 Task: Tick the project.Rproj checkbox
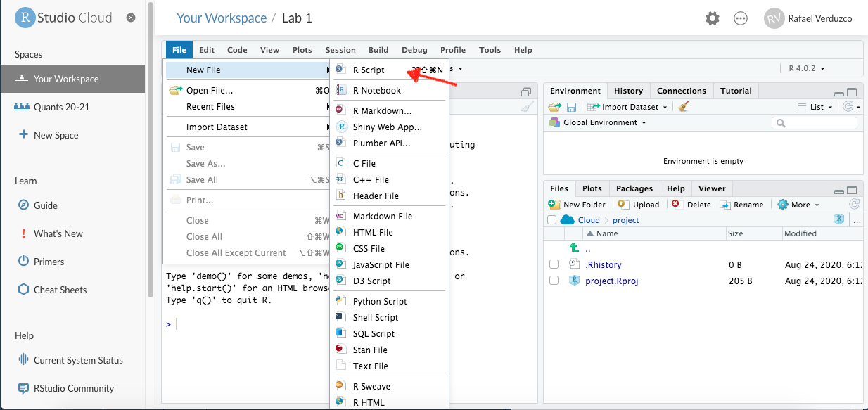[554, 281]
